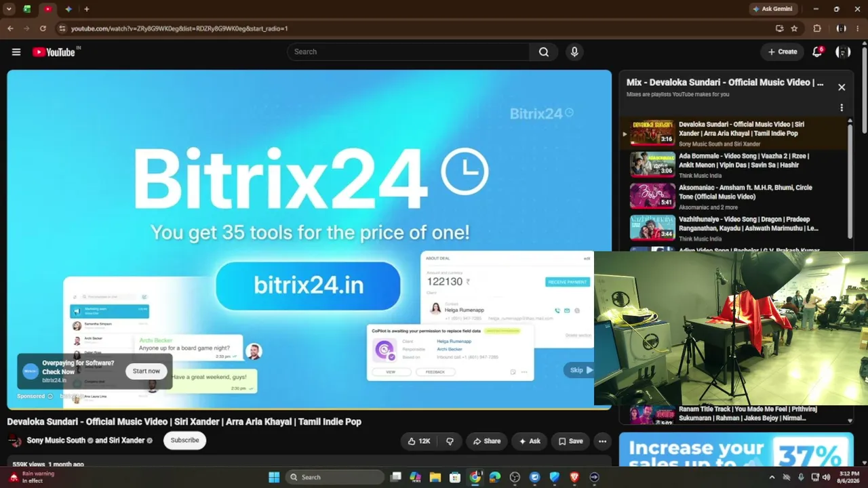Click Start now on the ad overlay

click(146, 371)
